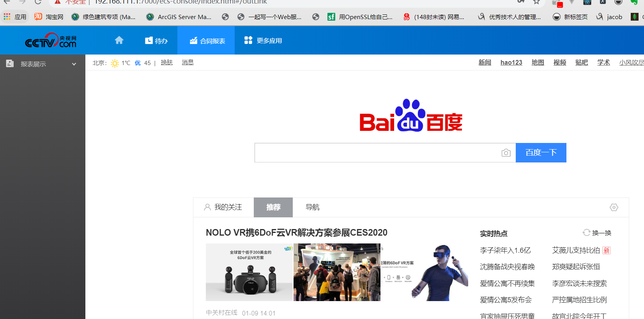Open the 学术 link

pos(603,62)
